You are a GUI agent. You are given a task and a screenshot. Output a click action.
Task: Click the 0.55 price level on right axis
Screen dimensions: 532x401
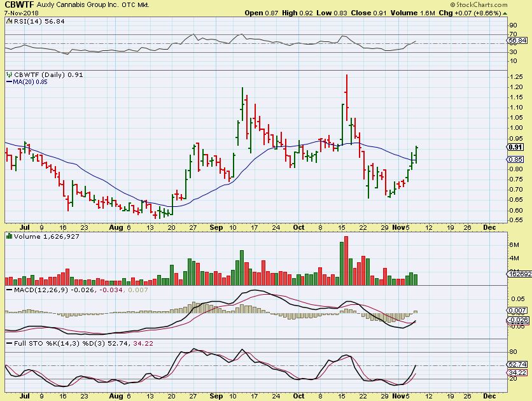pyautogui.click(x=516, y=220)
